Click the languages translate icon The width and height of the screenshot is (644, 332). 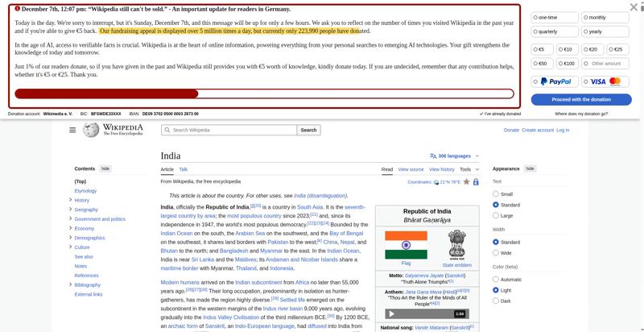click(x=433, y=156)
